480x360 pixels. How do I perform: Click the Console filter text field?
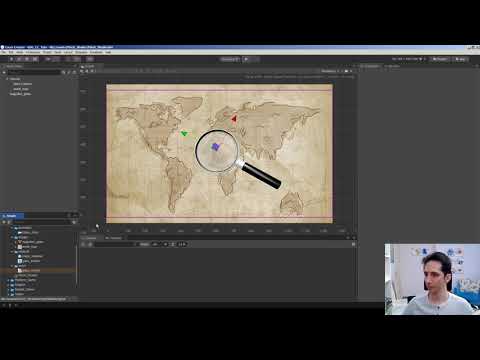(115, 244)
